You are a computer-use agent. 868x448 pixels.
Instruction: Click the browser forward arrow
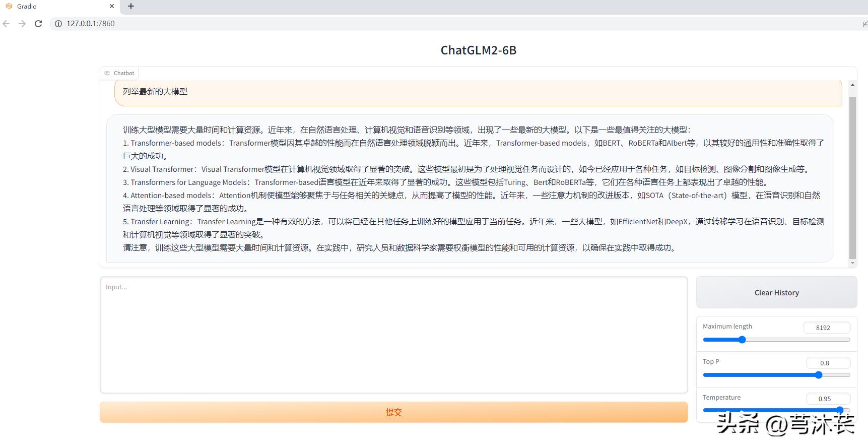click(x=22, y=24)
